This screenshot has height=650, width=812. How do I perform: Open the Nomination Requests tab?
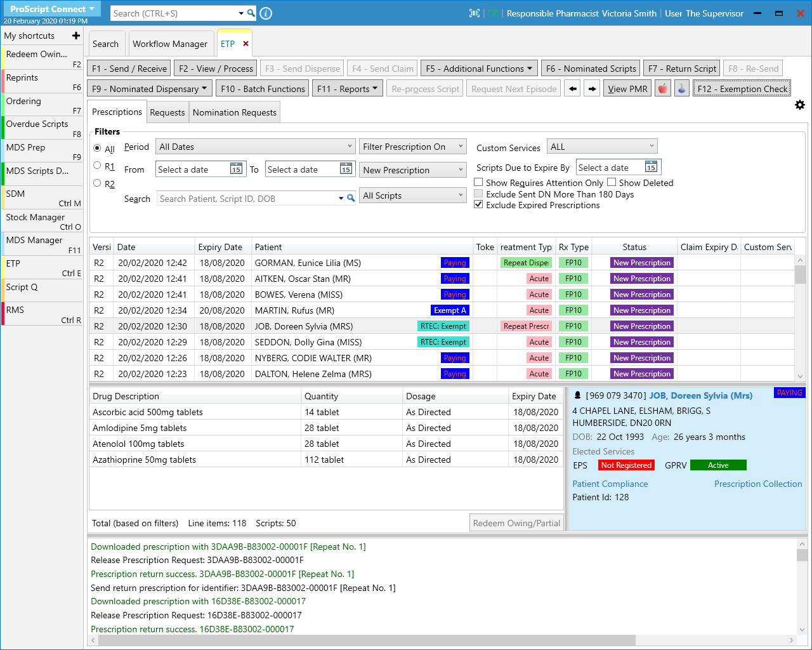tap(235, 112)
